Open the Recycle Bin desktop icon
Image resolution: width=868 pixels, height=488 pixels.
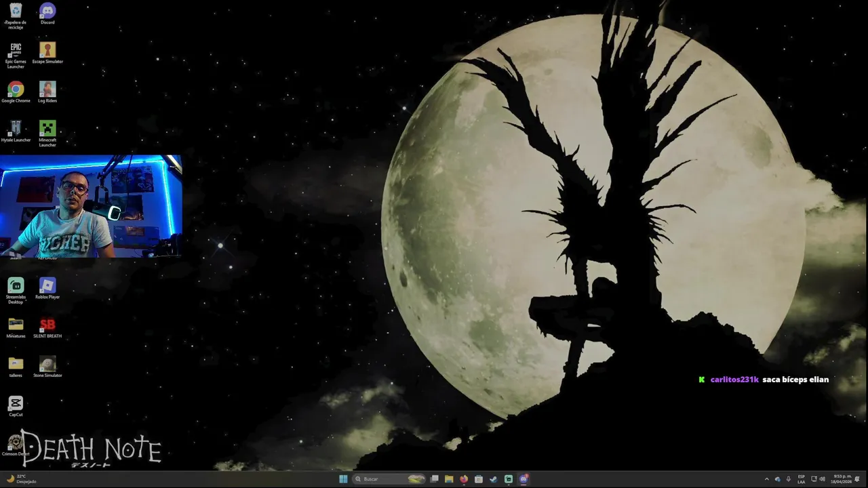click(x=16, y=16)
